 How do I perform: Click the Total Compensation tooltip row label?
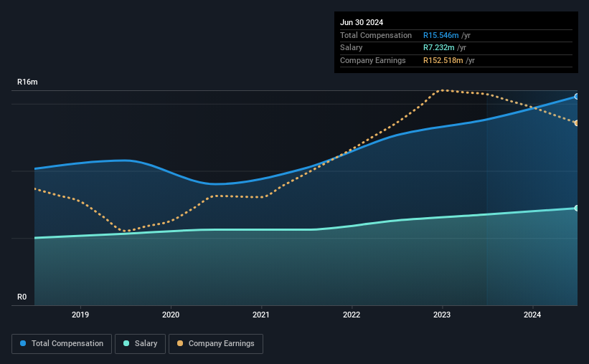tap(376, 35)
